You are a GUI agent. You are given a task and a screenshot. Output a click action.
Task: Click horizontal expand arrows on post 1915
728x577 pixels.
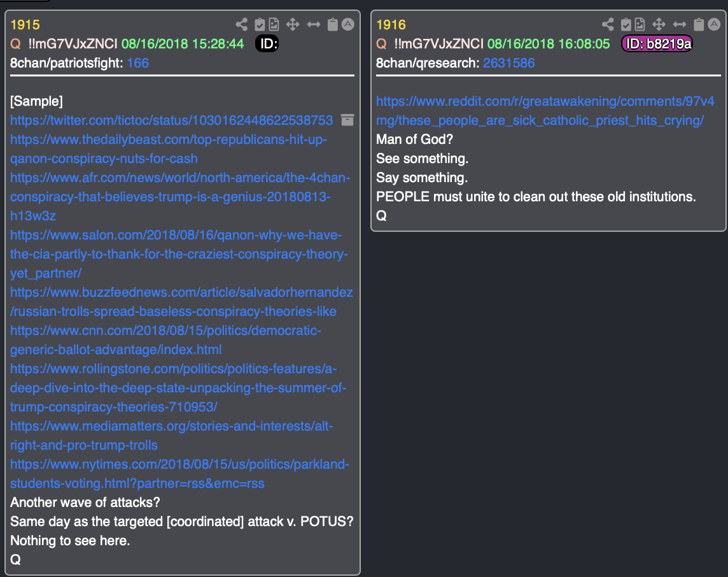pos(314,24)
